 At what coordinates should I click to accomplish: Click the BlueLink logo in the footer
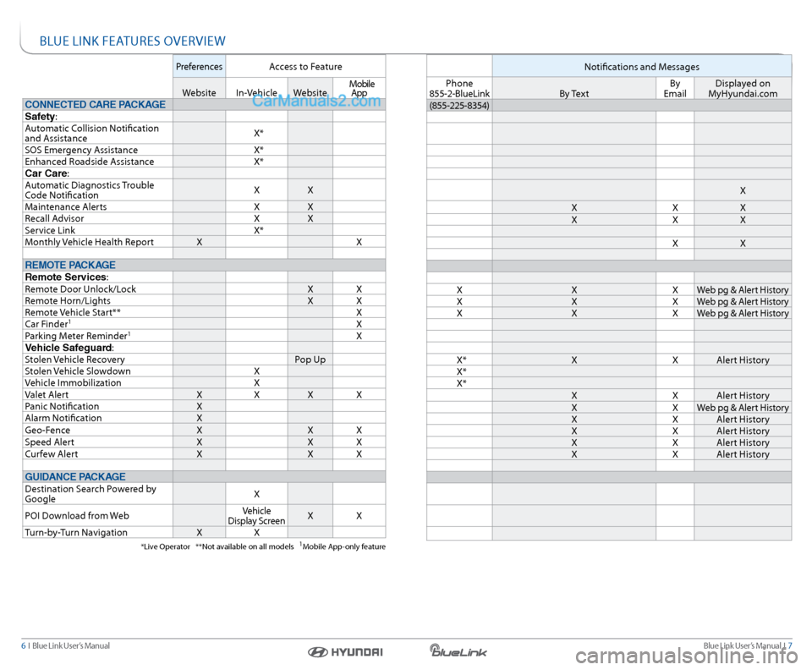[458, 651]
